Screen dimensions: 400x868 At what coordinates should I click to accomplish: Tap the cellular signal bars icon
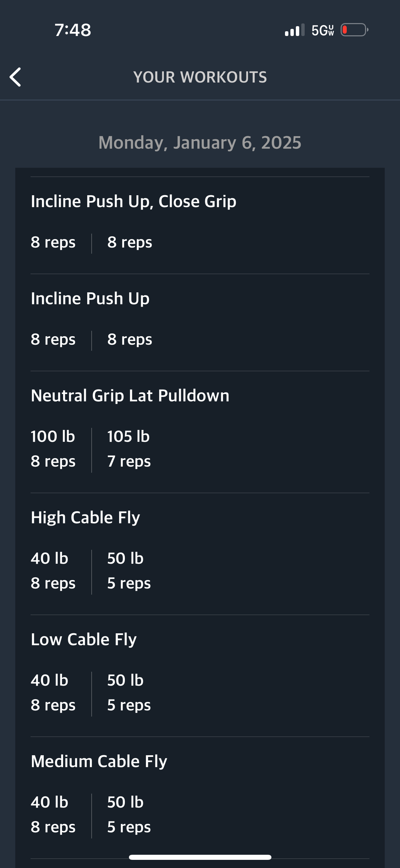[x=294, y=30]
